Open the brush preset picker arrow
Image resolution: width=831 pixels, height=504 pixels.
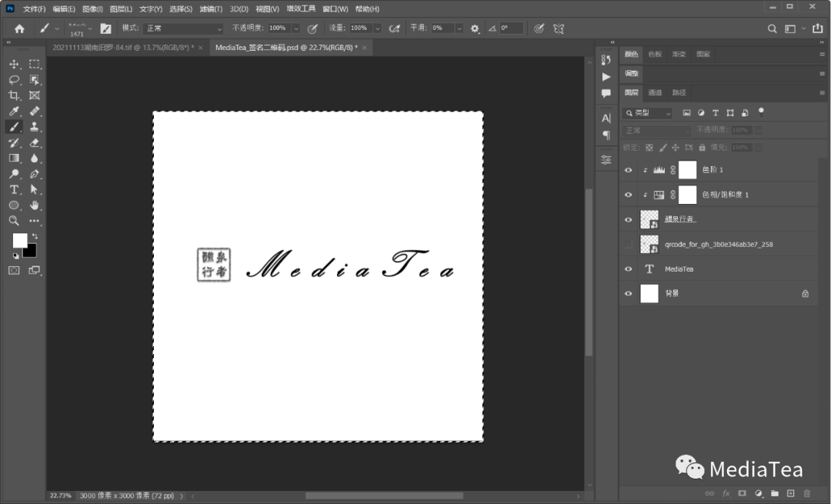(x=90, y=28)
